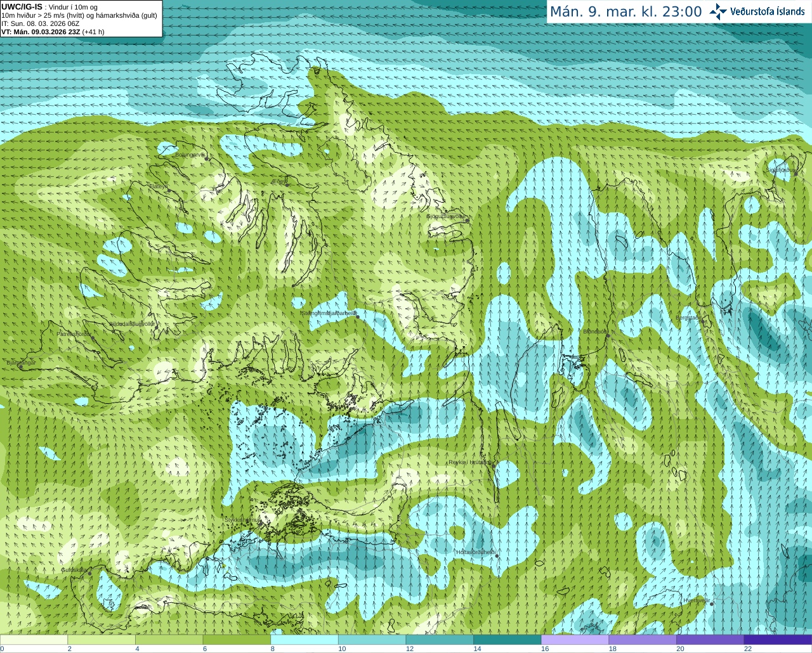Select the forecast time 'Mán. 9. mar. kl. 23:00'
Viewport: 812px width, 653px height.
pyautogui.click(x=625, y=11)
